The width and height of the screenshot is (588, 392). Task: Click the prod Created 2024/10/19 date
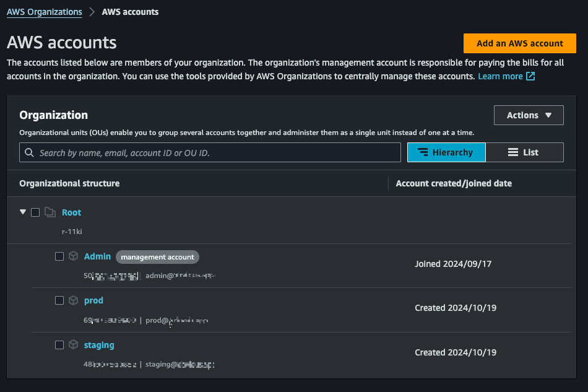(456, 308)
